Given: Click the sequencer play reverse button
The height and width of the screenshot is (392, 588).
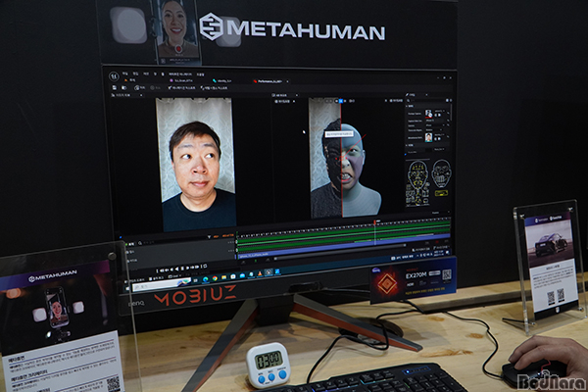Looking at the screenshot, I should pyautogui.click(x=177, y=269).
